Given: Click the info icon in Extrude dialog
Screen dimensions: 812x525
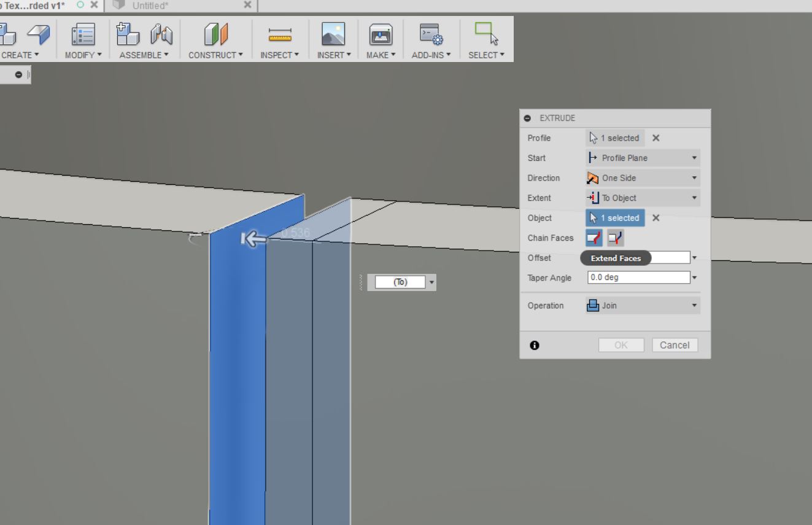Looking at the screenshot, I should [535, 346].
